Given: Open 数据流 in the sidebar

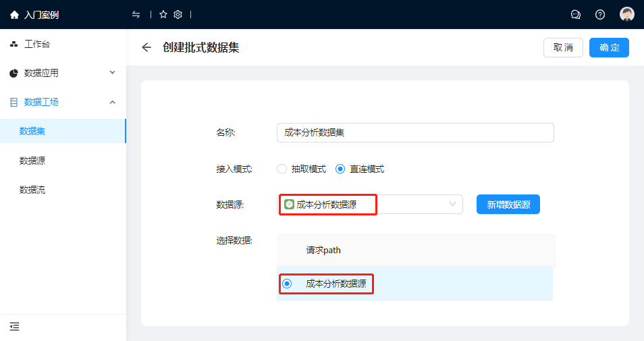Looking at the screenshot, I should tap(32, 190).
